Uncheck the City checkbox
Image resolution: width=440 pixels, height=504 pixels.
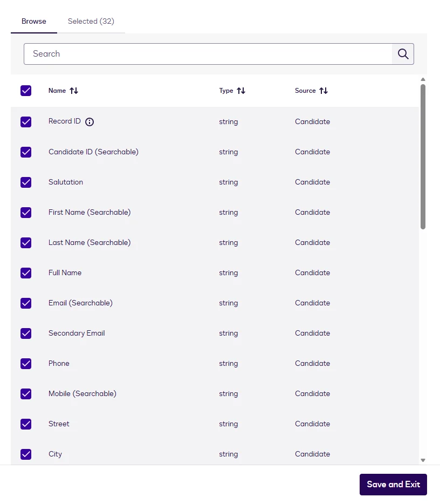26,454
